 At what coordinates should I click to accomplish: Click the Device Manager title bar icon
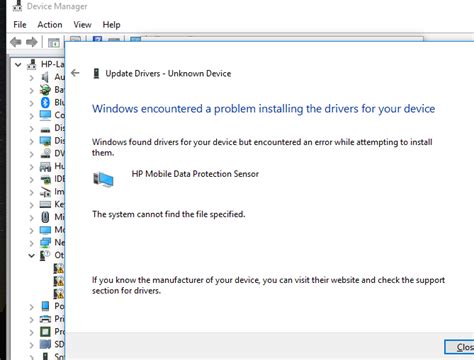(17, 6)
